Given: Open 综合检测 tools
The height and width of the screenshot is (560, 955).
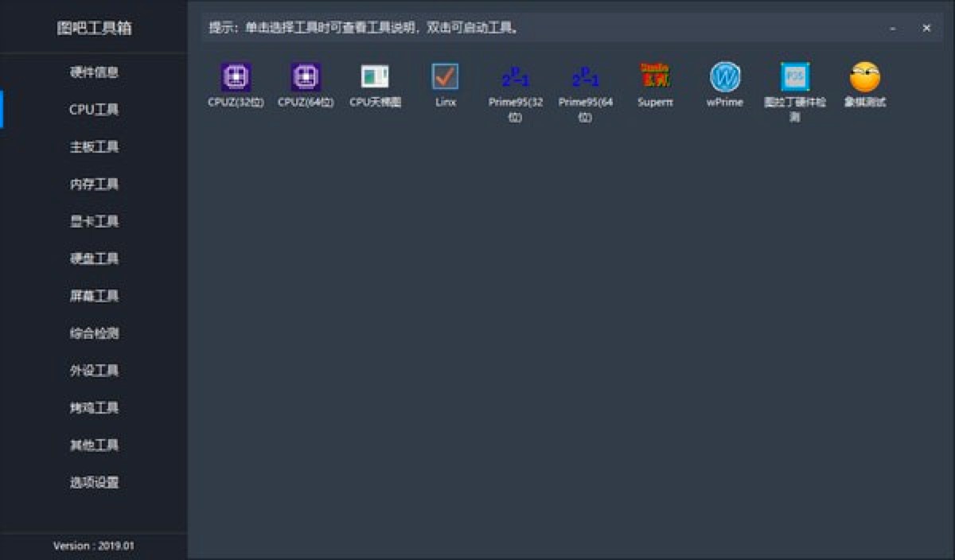Looking at the screenshot, I should click(95, 333).
